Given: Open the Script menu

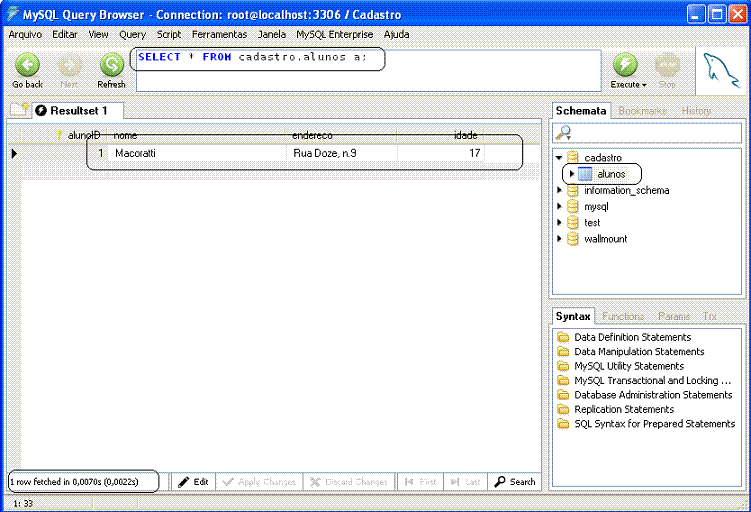Looking at the screenshot, I should click(x=169, y=34).
